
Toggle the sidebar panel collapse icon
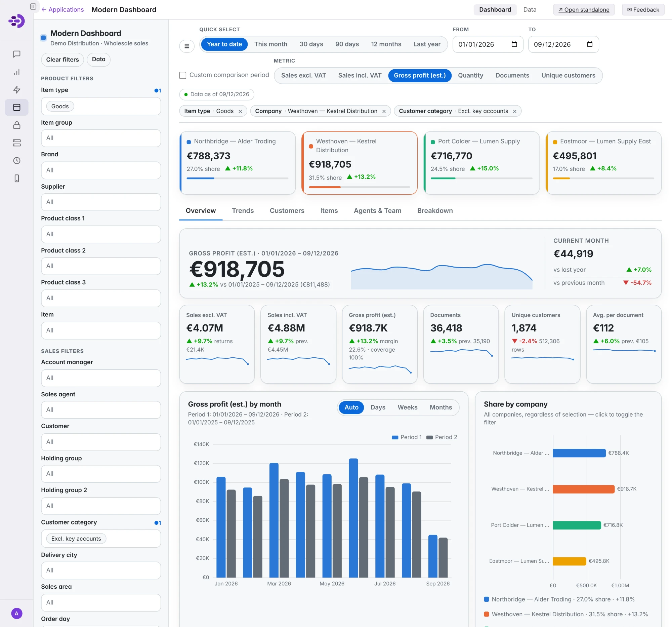(33, 6)
